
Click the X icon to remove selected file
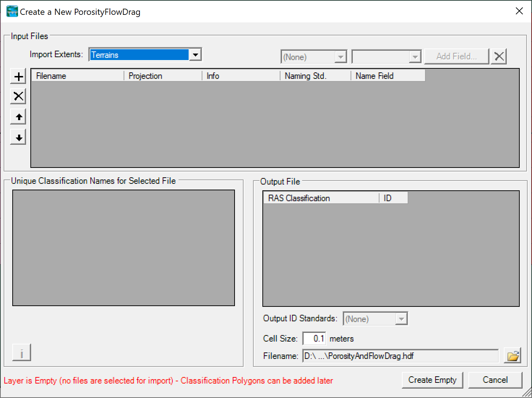click(x=18, y=97)
